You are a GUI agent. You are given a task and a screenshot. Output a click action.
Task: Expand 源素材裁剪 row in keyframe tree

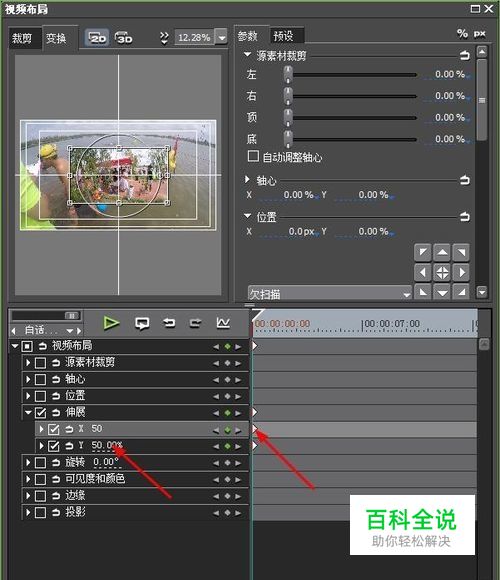[x=28, y=362]
